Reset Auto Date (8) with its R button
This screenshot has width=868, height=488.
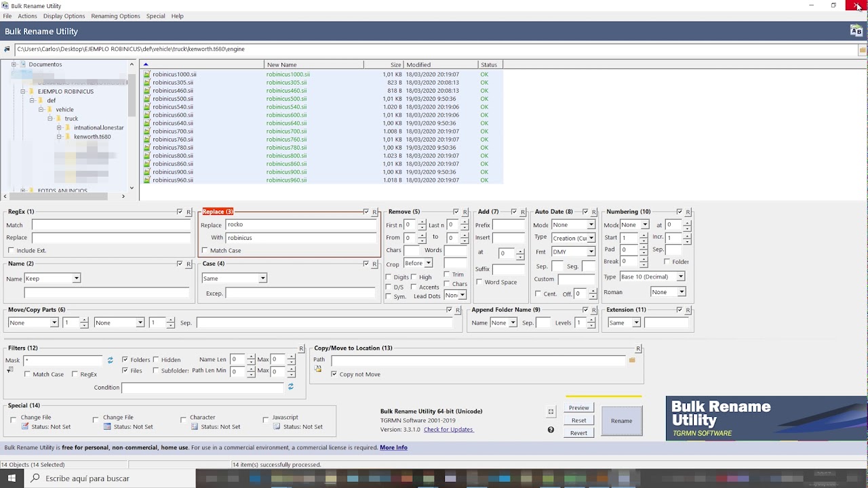pos(594,212)
